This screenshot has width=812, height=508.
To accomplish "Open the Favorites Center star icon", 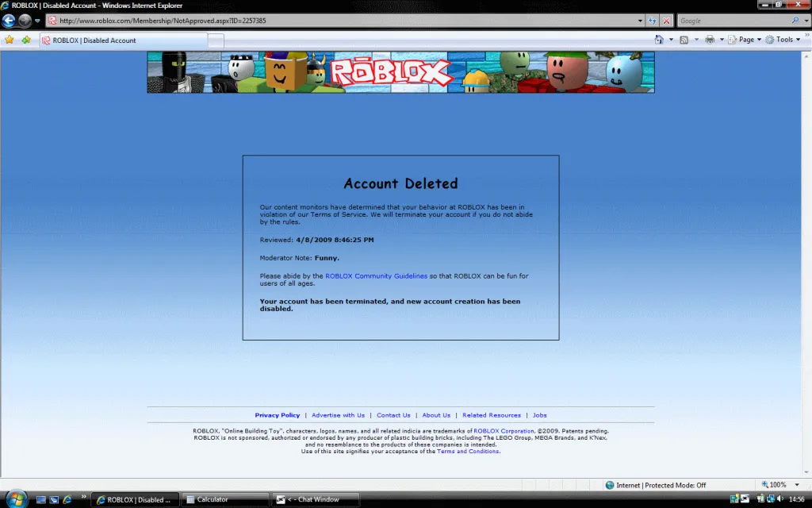I will tap(10, 40).
